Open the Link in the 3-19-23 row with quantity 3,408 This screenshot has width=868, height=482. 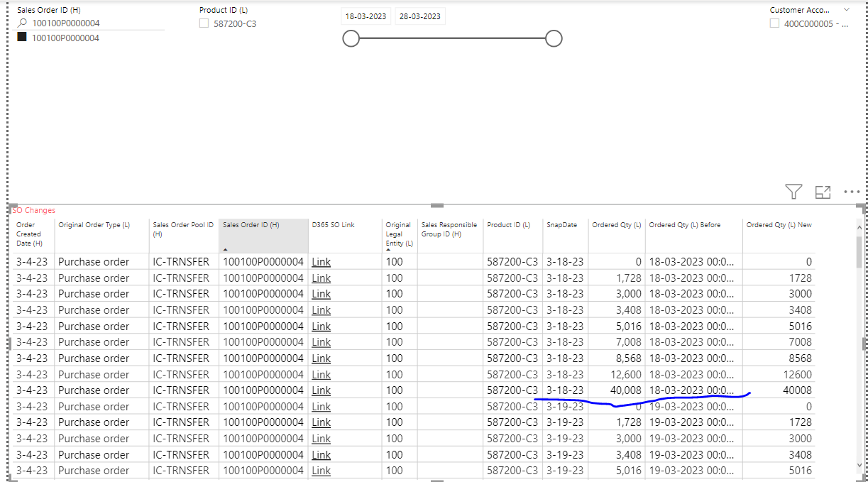[321, 454]
